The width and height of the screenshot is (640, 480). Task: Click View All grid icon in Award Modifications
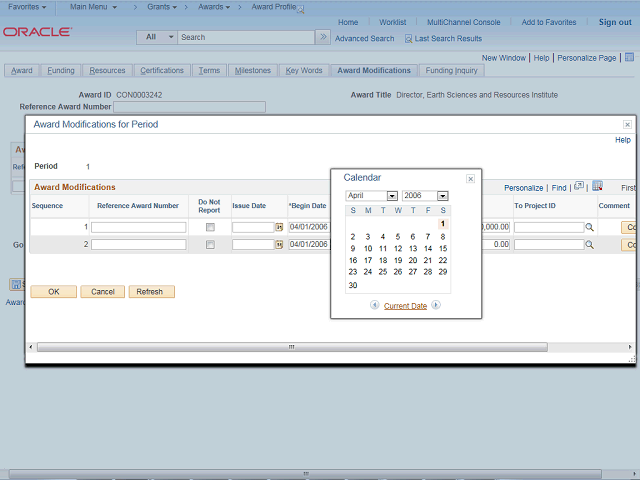pos(579,187)
